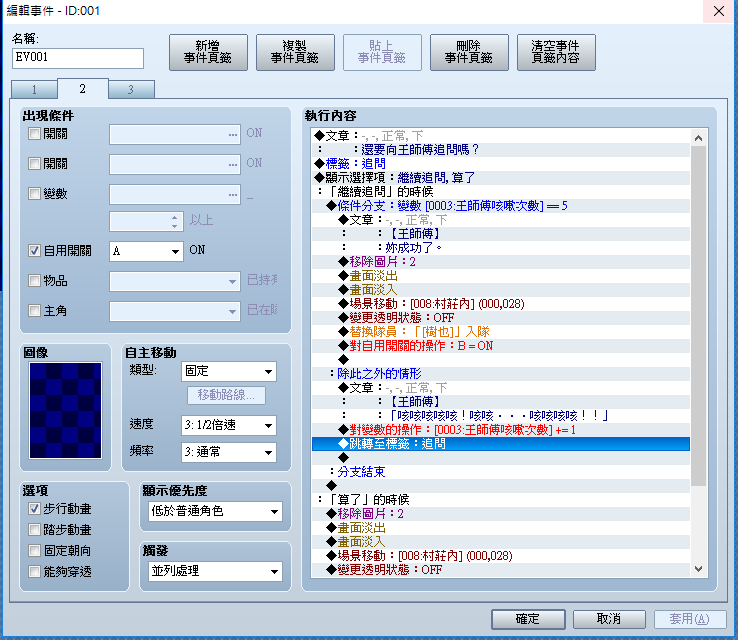Viewport: 738px width, 640px height.
Task: Check the 能夠穿透 option
Action: [x=34, y=571]
